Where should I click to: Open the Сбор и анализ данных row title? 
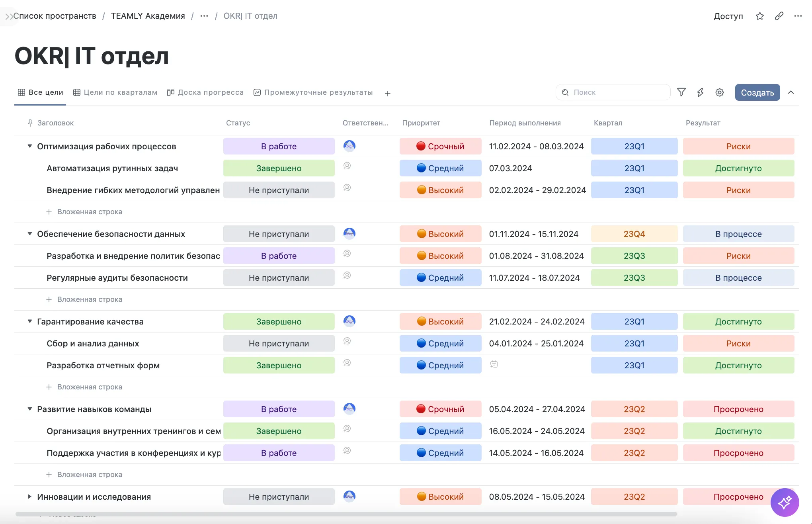coord(93,343)
